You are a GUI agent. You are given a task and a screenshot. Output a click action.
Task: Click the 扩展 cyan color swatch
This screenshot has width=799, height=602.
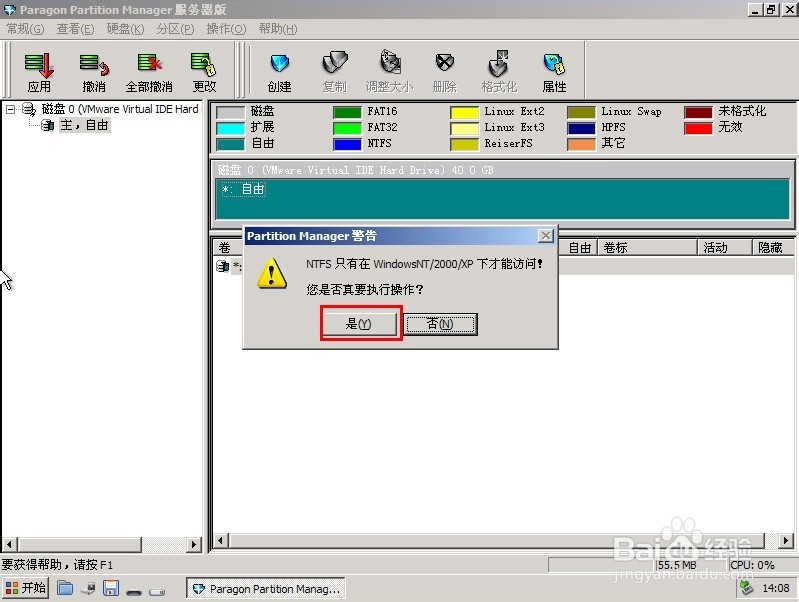(x=230, y=128)
